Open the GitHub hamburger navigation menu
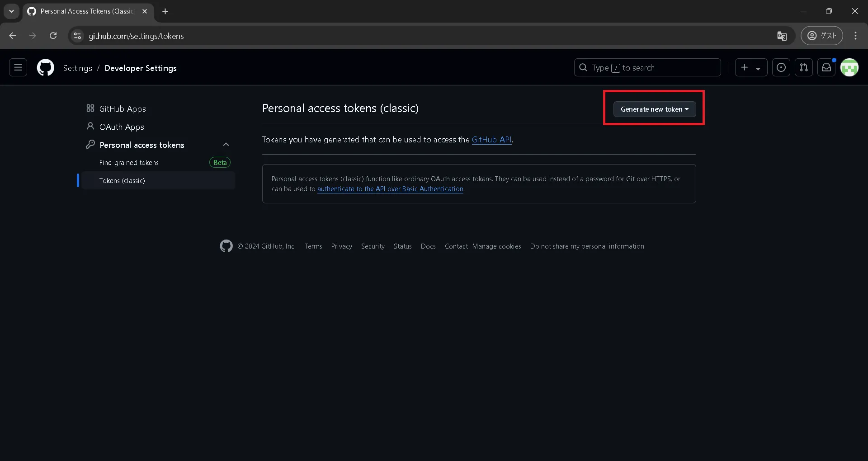Viewport: 868px width, 461px height. click(x=18, y=68)
